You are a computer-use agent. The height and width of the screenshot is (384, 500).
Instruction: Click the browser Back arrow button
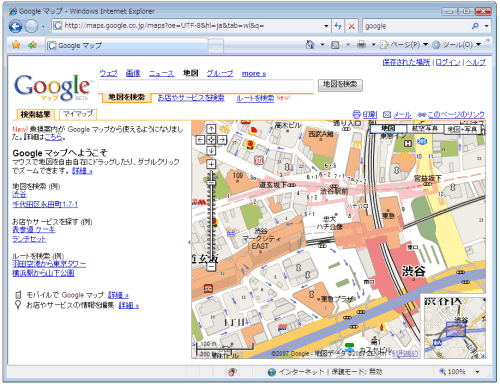tap(15, 26)
